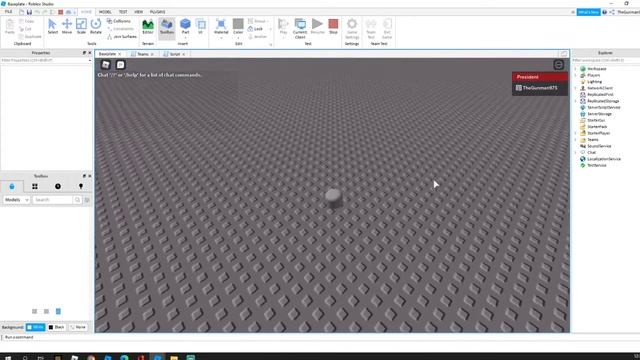Open the Models category dropdown

(x=16, y=200)
